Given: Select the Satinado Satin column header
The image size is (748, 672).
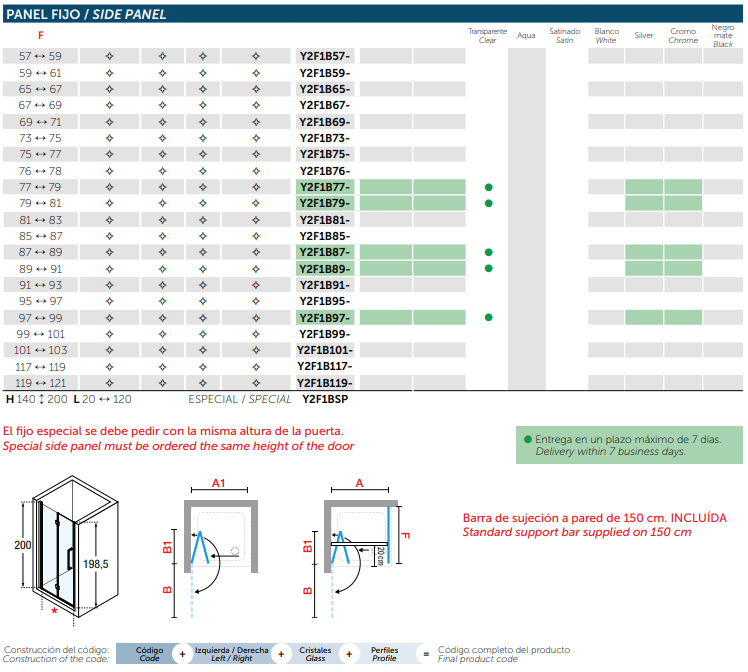Looking at the screenshot, I should click(565, 36).
